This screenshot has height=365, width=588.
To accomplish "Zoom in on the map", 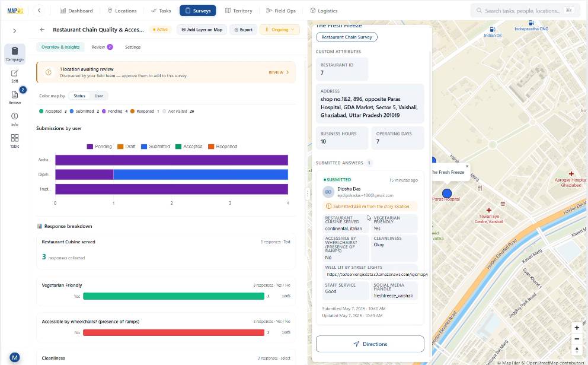I will click(x=577, y=328).
